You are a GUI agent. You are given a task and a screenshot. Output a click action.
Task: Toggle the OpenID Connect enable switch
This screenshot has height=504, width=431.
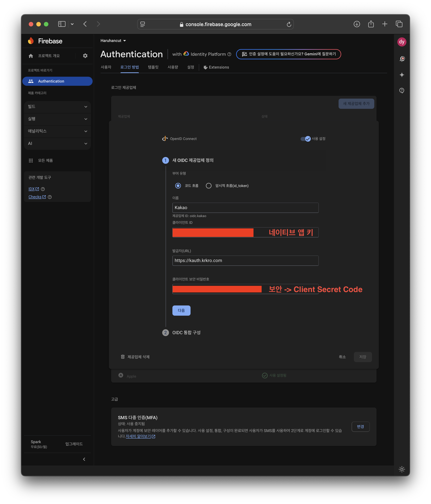point(305,139)
